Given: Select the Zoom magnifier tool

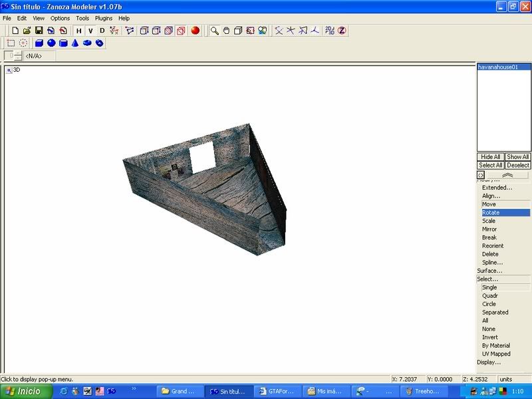Looking at the screenshot, I should tap(214, 31).
